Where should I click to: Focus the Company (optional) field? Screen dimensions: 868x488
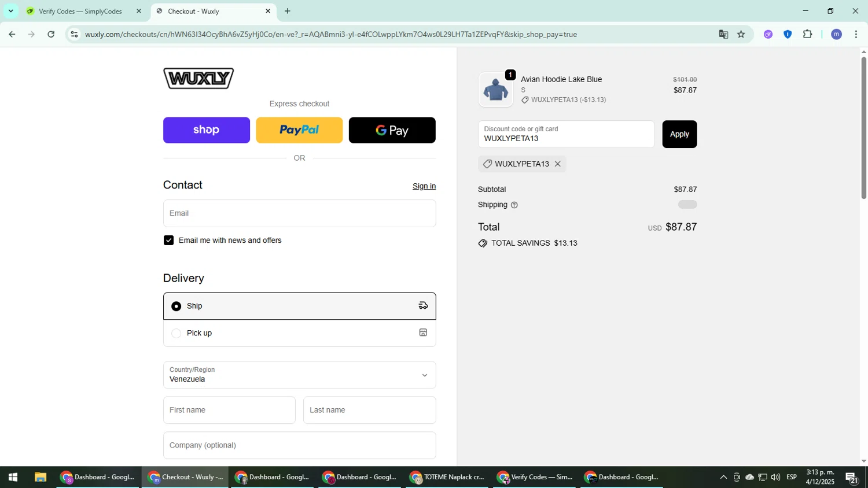coord(300,445)
